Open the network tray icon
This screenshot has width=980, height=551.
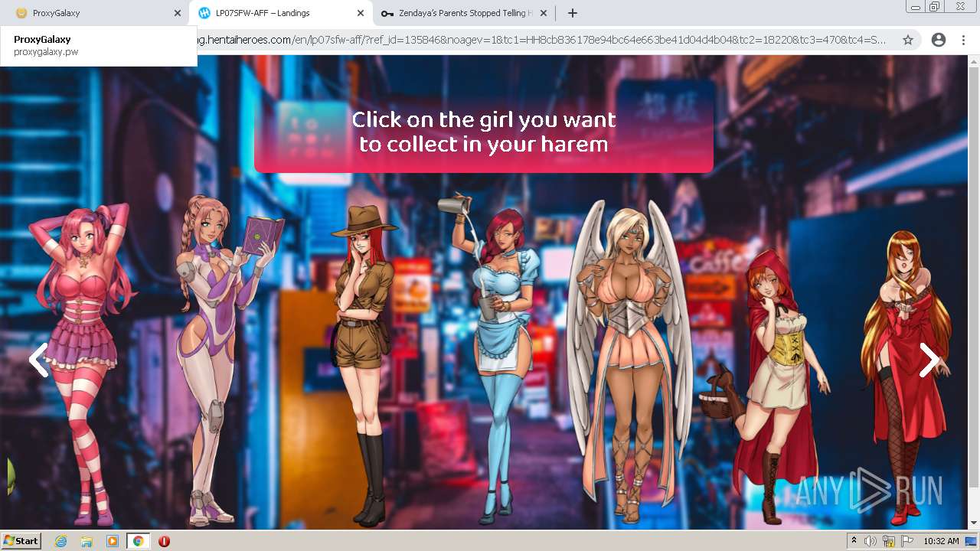(x=889, y=541)
